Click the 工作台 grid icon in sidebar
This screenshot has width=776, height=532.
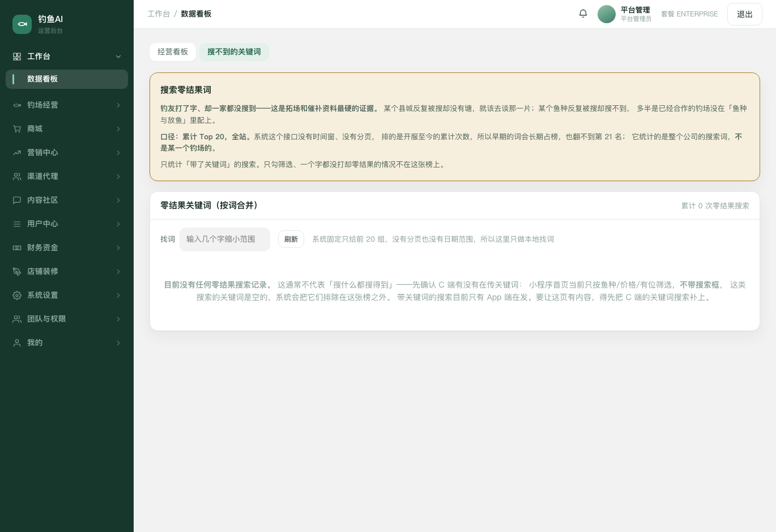pyautogui.click(x=17, y=57)
